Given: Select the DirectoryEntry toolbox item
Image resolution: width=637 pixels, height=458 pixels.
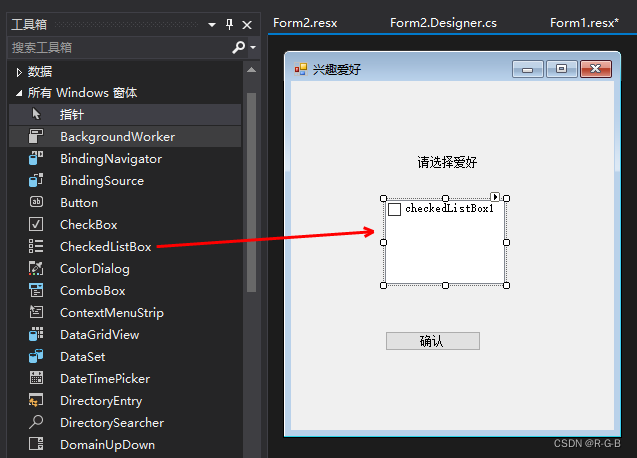Looking at the screenshot, I should click(125, 400).
